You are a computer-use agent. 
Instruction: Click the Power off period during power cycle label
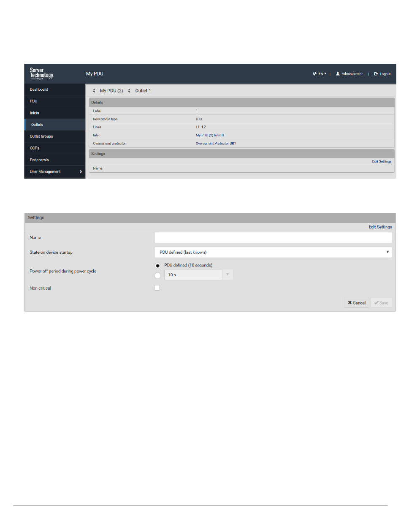[62, 271]
